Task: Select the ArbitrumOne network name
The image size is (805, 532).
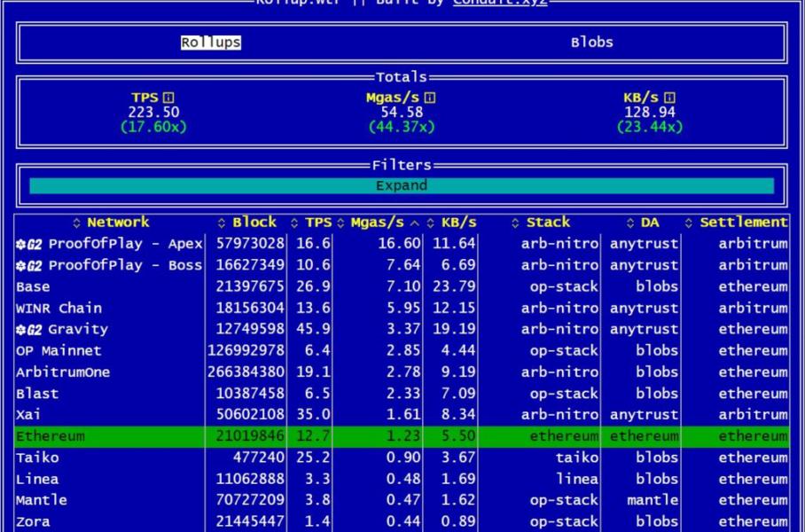Action: coord(63,372)
